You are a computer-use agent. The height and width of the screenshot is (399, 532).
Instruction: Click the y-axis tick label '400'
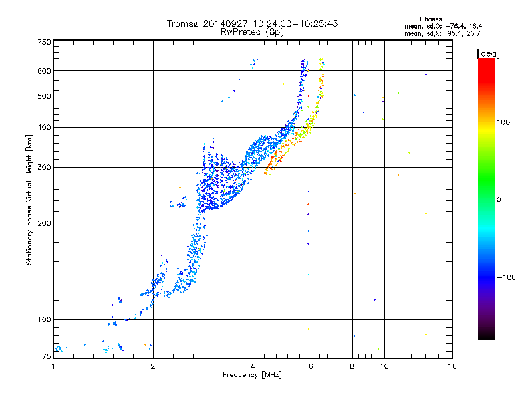(x=45, y=128)
